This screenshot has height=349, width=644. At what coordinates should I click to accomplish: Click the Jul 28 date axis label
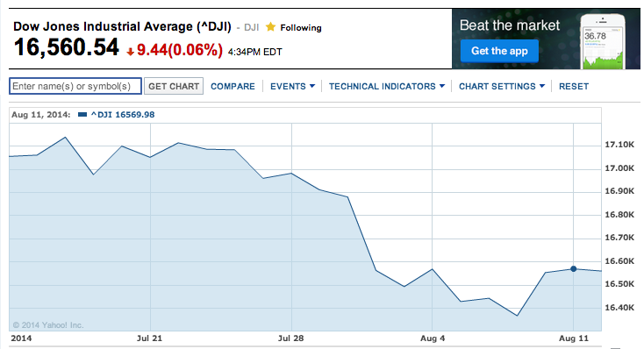[x=290, y=338]
